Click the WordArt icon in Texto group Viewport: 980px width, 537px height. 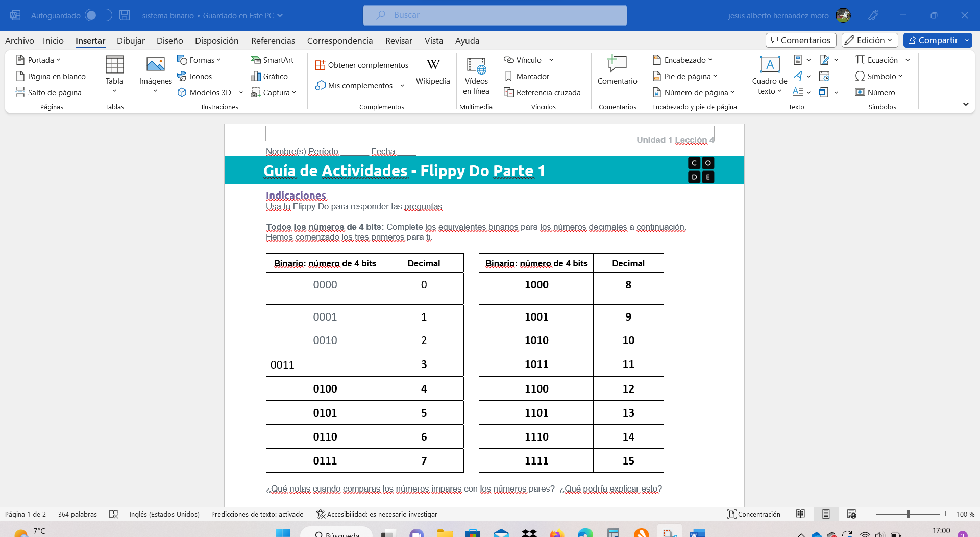click(798, 76)
